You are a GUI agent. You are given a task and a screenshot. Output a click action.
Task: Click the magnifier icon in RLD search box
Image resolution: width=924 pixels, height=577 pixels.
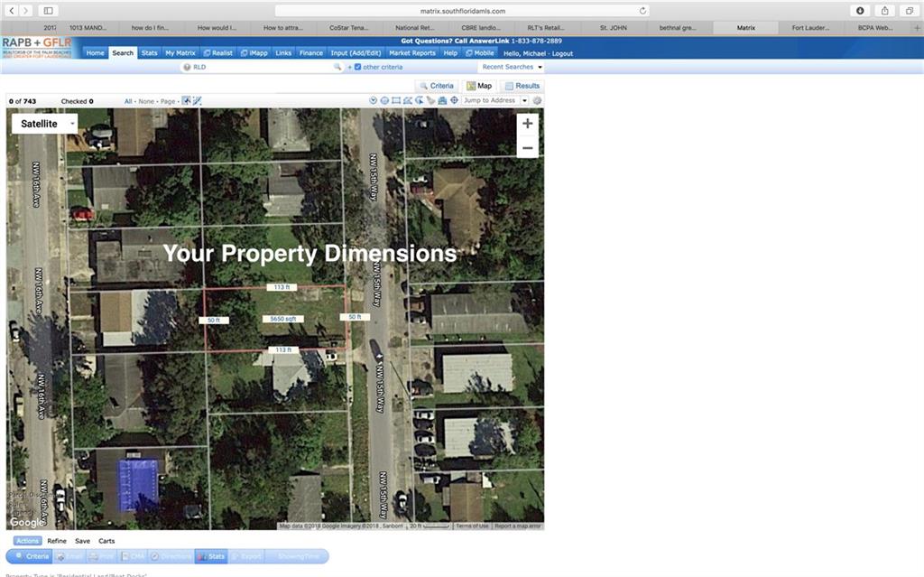(337, 67)
